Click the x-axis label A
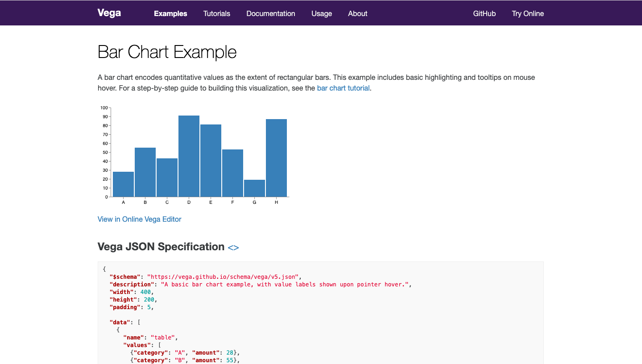This screenshot has width=642, height=364. coord(123,203)
